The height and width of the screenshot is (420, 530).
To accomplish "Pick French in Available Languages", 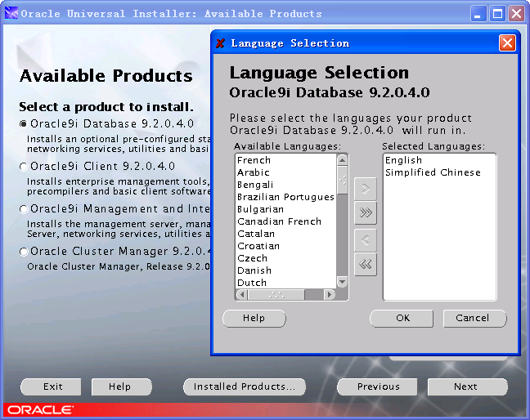I will pyautogui.click(x=254, y=160).
